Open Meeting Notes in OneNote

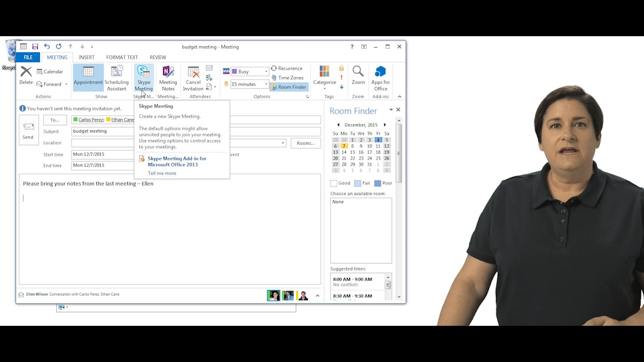click(168, 77)
